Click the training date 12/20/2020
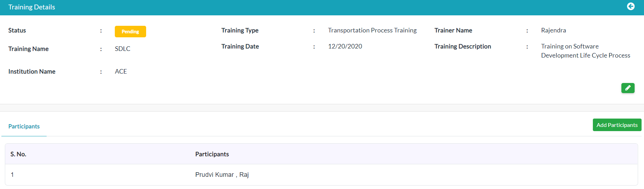 (345, 46)
